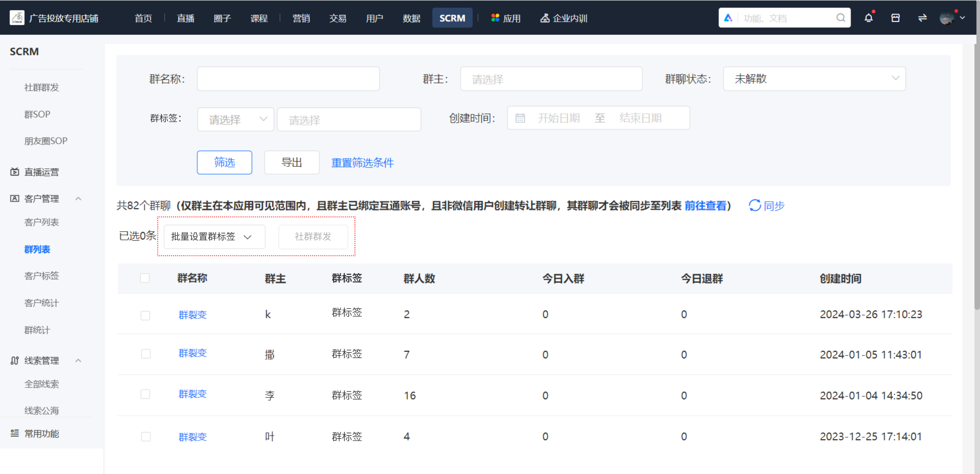
Task: Open 群裂变 group dated 2024-03-26
Action: [x=192, y=315]
